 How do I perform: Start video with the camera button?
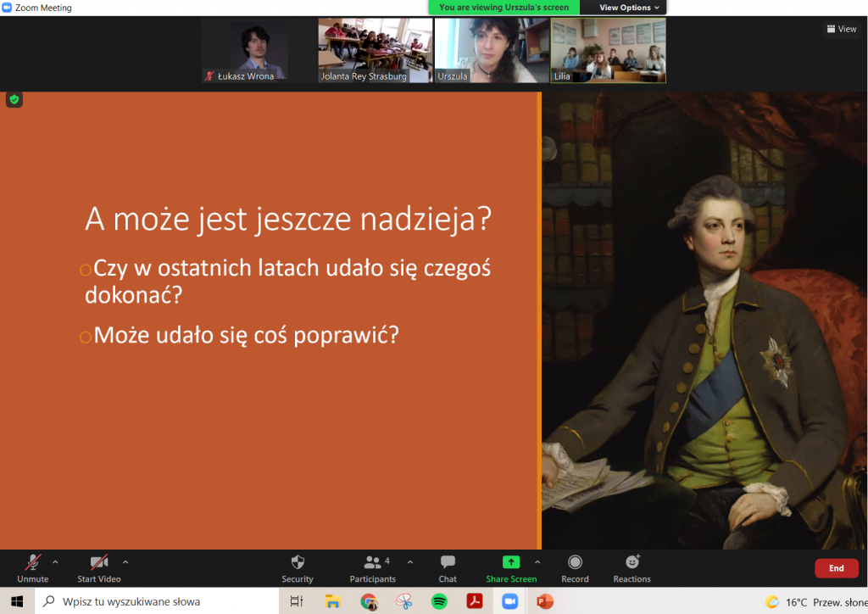(x=99, y=567)
